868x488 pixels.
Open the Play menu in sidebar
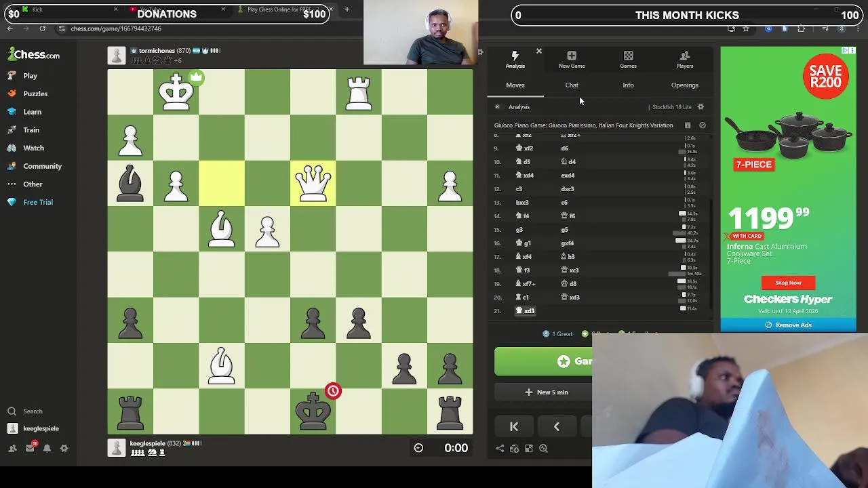tap(23, 76)
